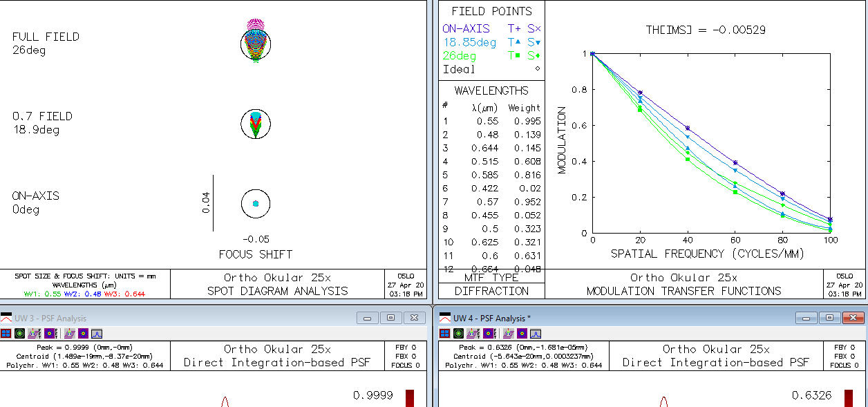Image resolution: width=868 pixels, height=407 pixels.
Task: Click the green concentric rings icon in UW 3
Action: point(19,333)
